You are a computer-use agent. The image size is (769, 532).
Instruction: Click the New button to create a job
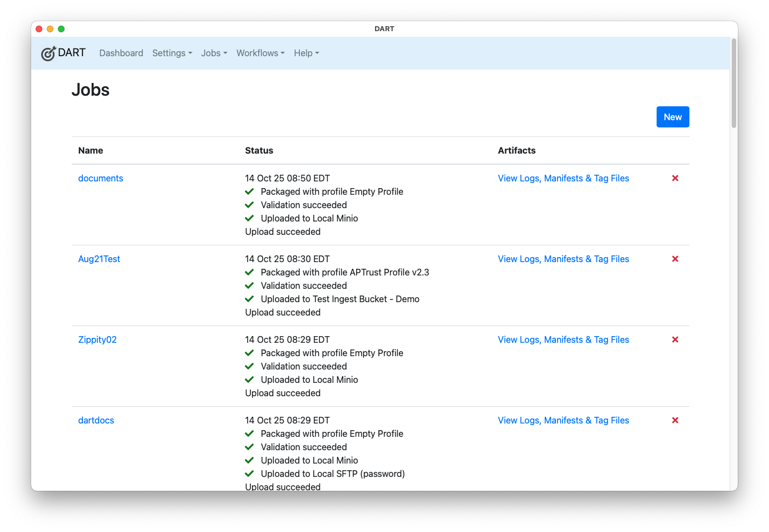pyautogui.click(x=673, y=117)
